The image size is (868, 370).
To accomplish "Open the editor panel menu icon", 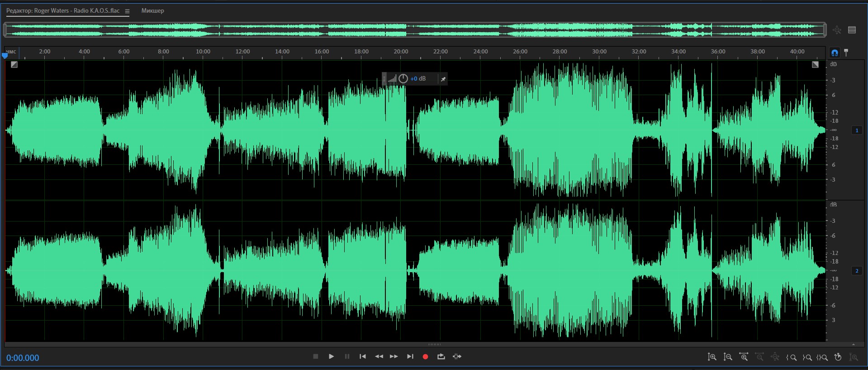I will coord(127,11).
